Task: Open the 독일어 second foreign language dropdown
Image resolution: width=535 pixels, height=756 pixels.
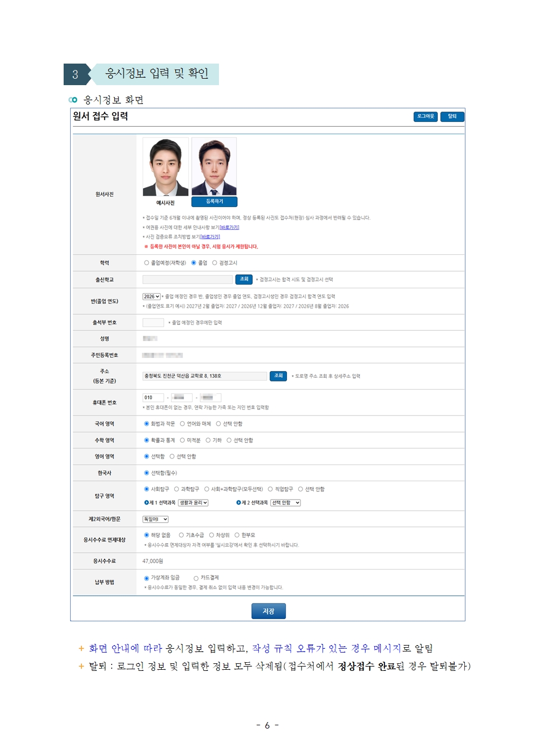Action: tap(155, 519)
